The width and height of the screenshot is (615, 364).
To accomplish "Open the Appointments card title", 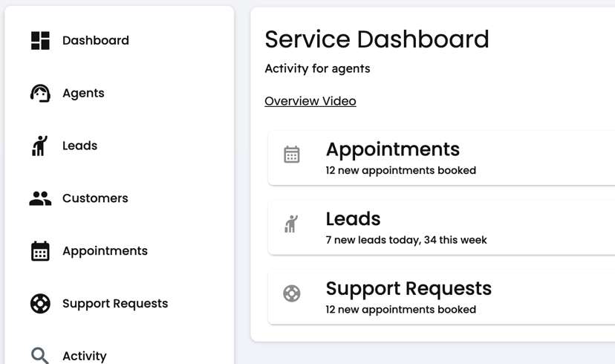I will 393,149.
